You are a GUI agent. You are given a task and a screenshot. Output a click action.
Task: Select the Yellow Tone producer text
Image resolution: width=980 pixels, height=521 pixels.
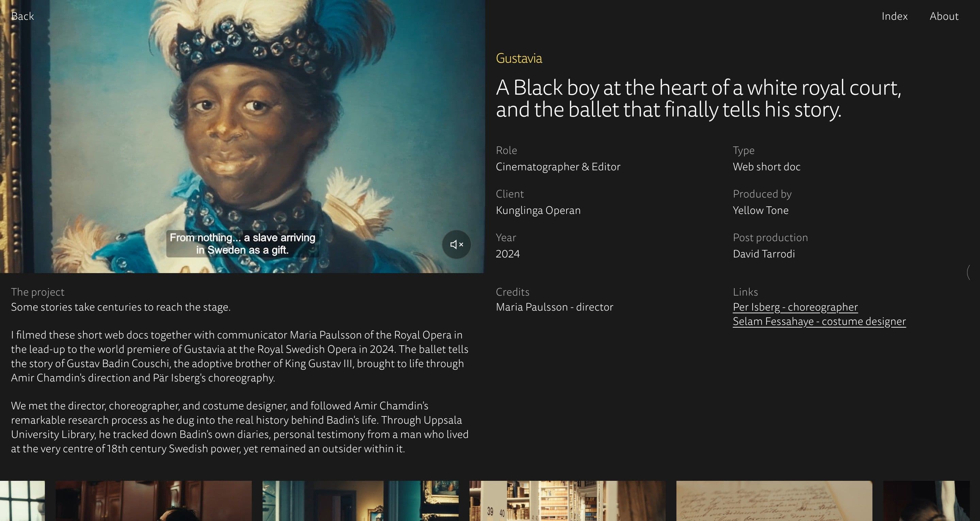(x=761, y=210)
